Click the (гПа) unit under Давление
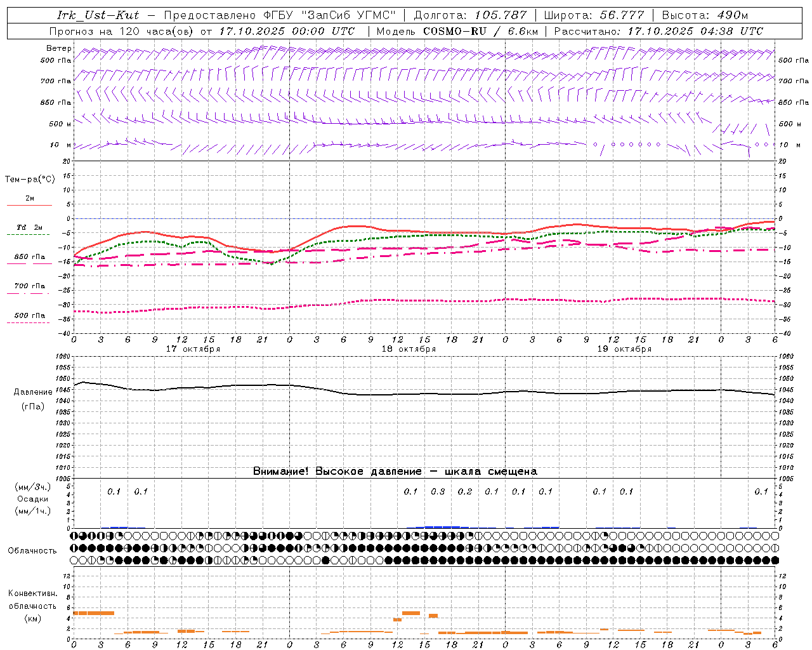Screen dimensions: 812x650 pyautogui.click(x=33, y=407)
